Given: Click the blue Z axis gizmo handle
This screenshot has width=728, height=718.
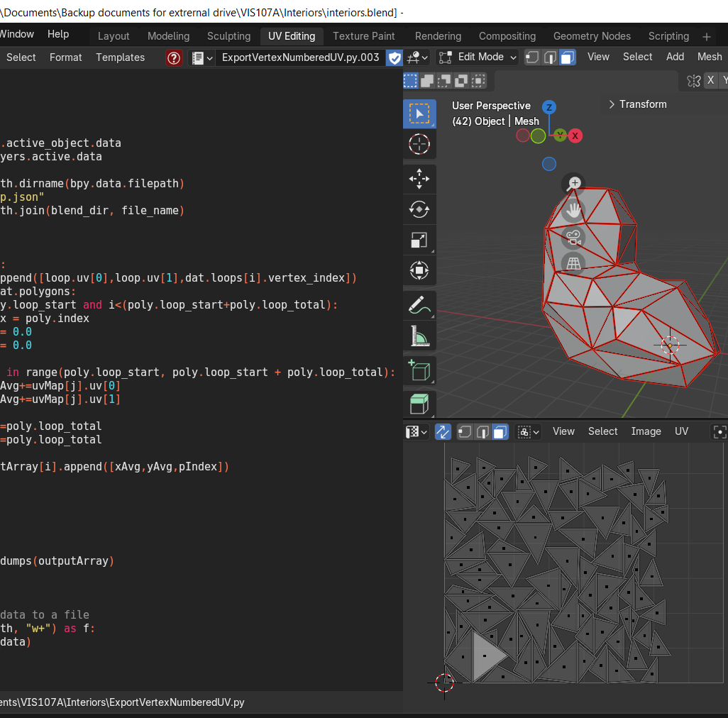Looking at the screenshot, I should (548, 107).
